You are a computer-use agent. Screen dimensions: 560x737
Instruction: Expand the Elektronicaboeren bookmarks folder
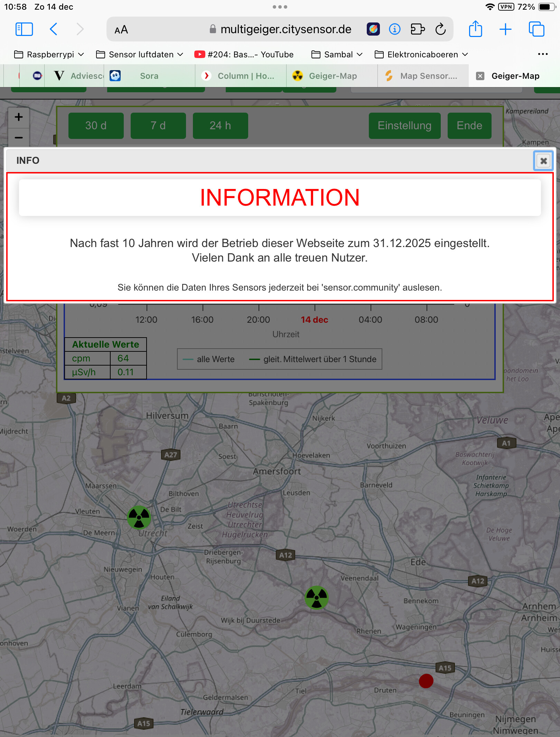tap(421, 55)
